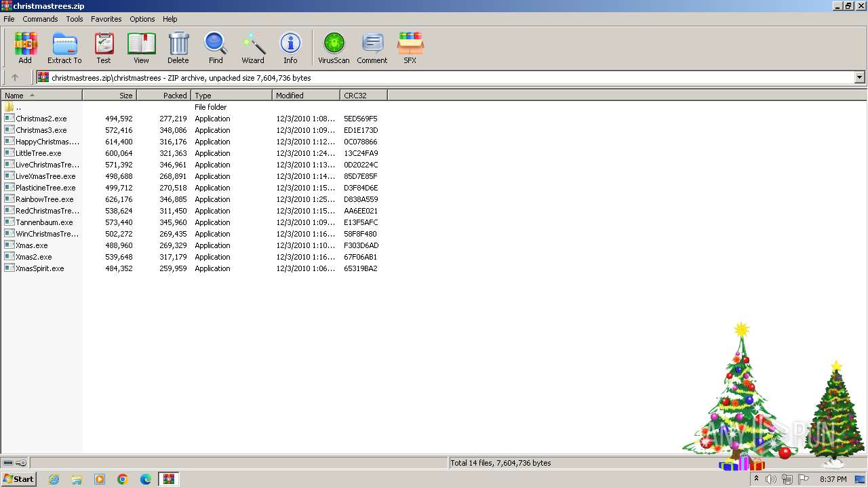Sort by Modified column header
The width and height of the screenshot is (868, 488).
(x=306, y=96)
